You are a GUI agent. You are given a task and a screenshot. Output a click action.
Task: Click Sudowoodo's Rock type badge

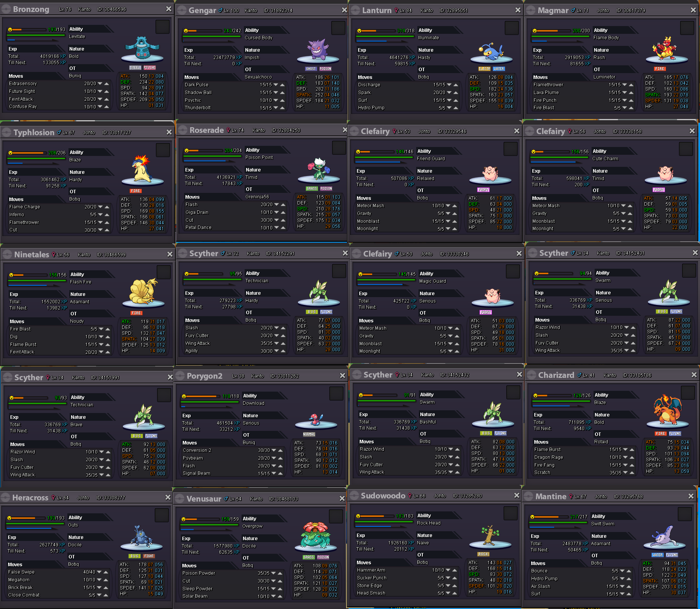(483, 554)
